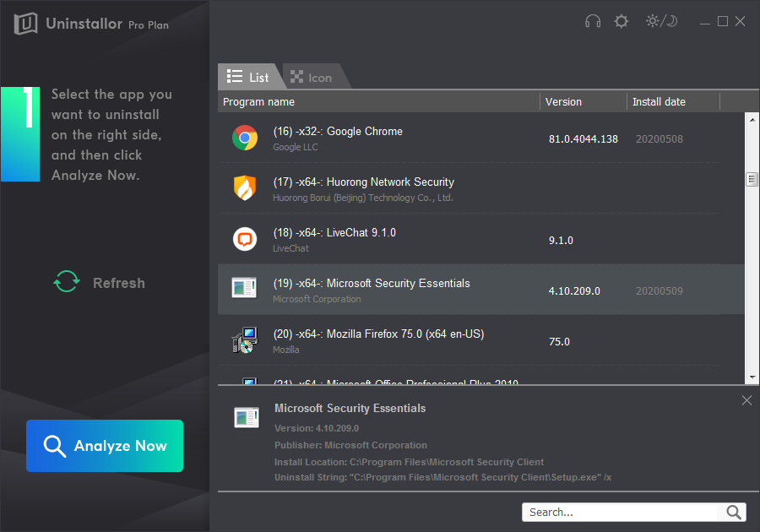Click version 4.10.209.0 in the list
The width and height of the screenshot is (760, 532).
pos(574,291)
